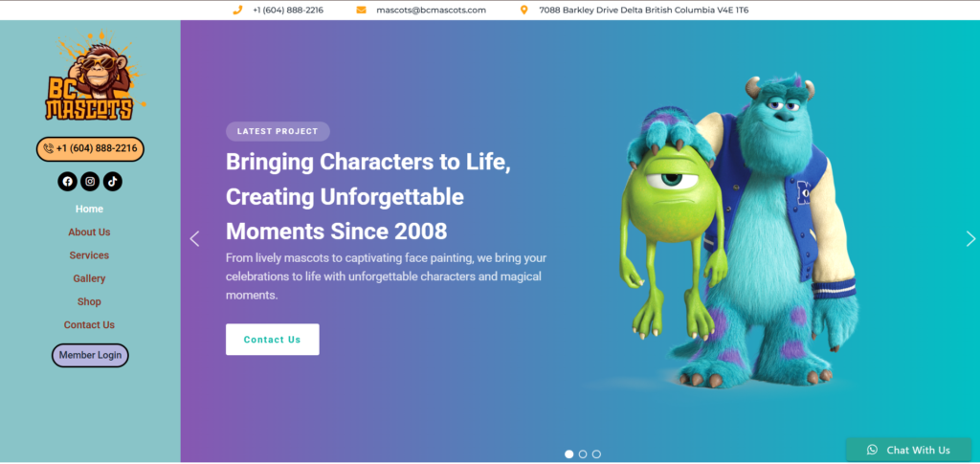The width and height of the screenshot is (980, 464).
Task: Select the first slider dot indicator
Action: coord(568,454)
